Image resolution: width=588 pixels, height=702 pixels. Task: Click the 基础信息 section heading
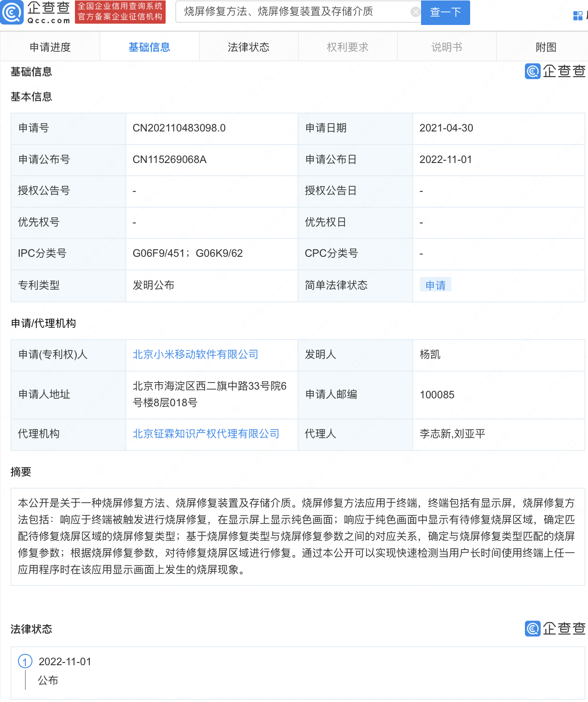[32, 71]
